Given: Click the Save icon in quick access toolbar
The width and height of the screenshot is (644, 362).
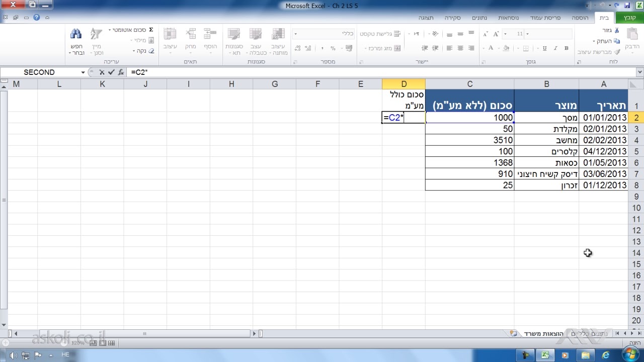Looking at the screenshot, I should pos(627,6).
